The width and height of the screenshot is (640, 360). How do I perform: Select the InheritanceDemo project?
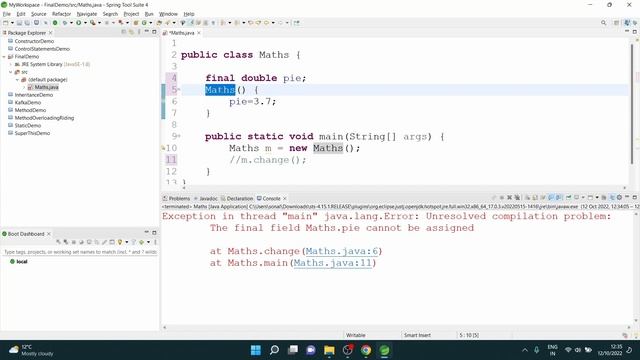(33, 95)
